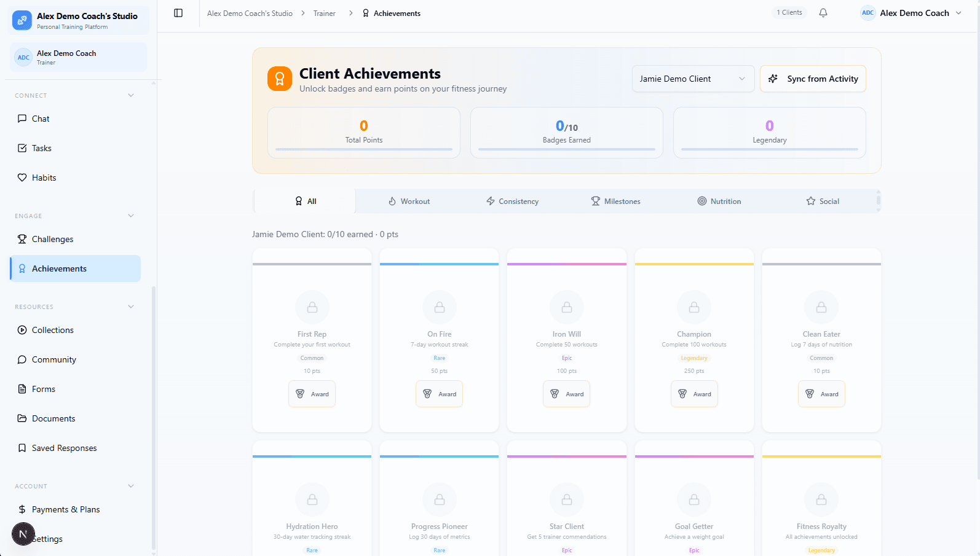Click the Tasks checkbox icon in sidebar
This screenshot has height=556, width=980.
tap(22, 148)
